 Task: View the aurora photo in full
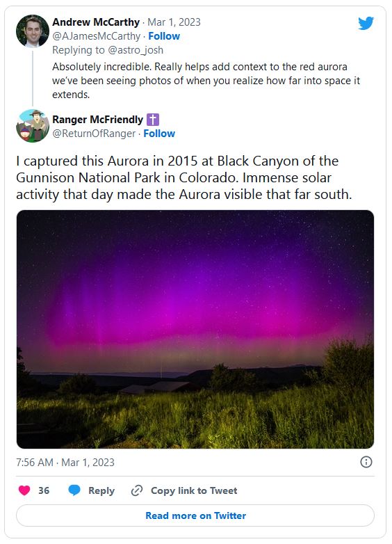coord(195,329)
